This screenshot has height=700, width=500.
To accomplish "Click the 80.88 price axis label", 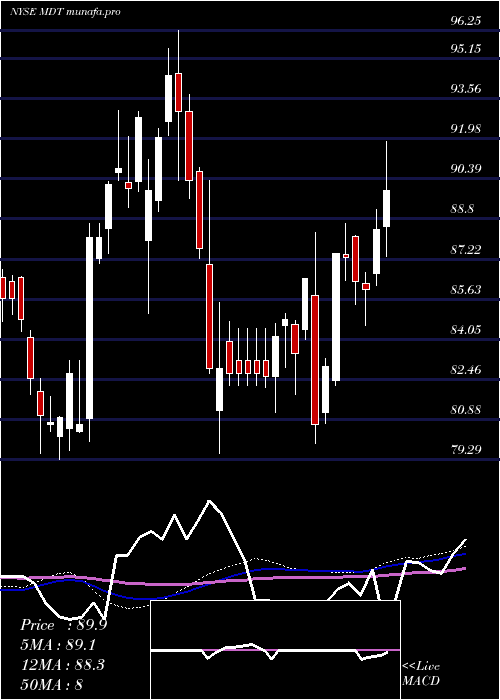I will point(466,409).
